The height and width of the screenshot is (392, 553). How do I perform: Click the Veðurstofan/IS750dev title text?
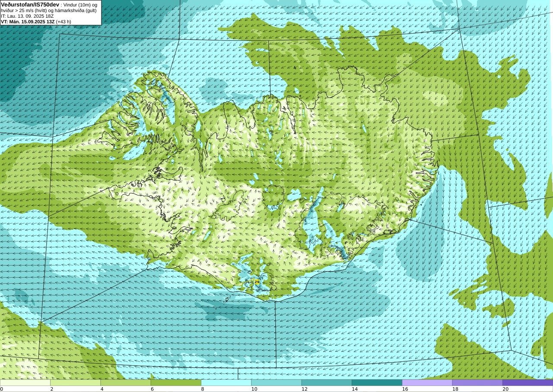(x=30, y=4)
